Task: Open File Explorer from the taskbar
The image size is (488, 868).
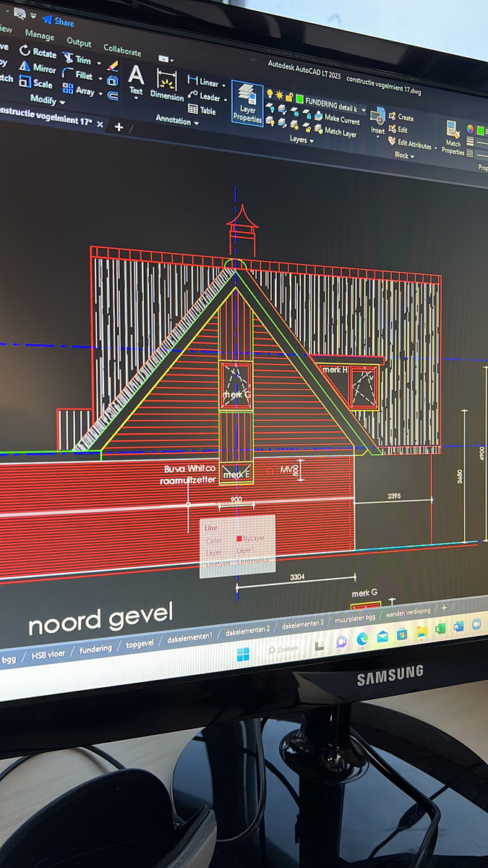Action: [x=421, y=632]
